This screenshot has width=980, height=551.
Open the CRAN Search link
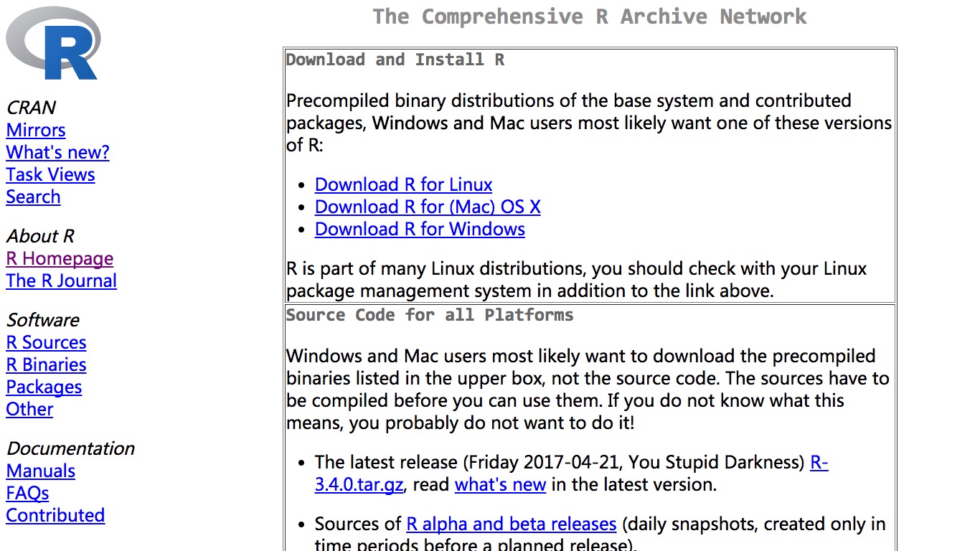pyautogui.click(x=33, y=197)
